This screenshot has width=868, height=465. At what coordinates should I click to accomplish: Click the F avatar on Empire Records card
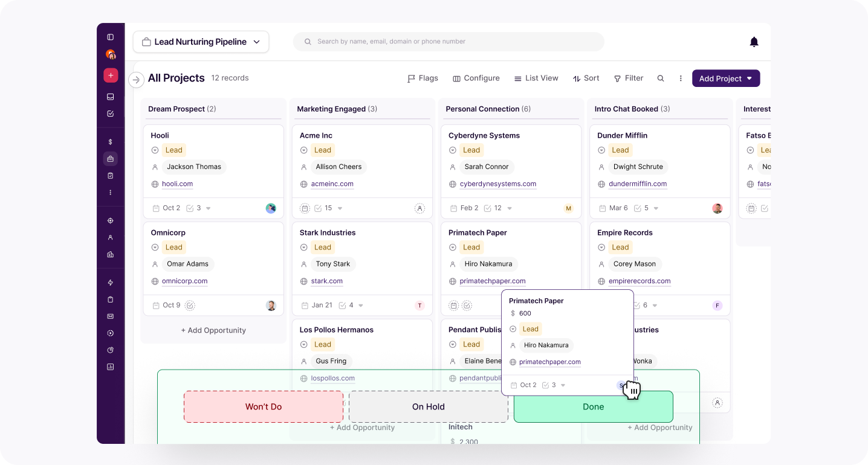click(x=717, y=306)
